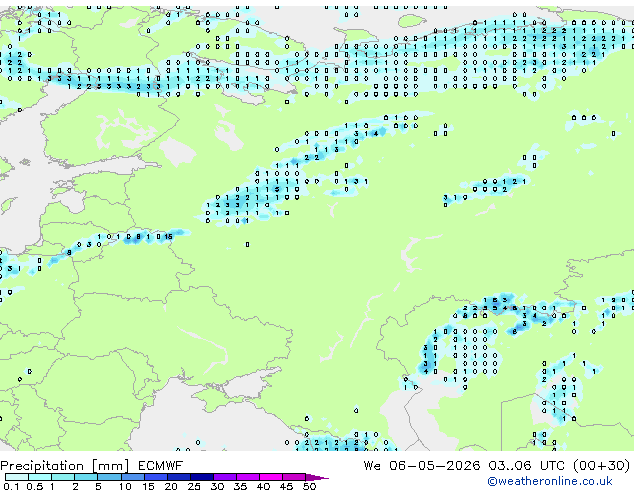Click the '(00+30)' forecast offset text
Image resolution: width=634 pixels, height=490 pixels.
pos(602,466)
